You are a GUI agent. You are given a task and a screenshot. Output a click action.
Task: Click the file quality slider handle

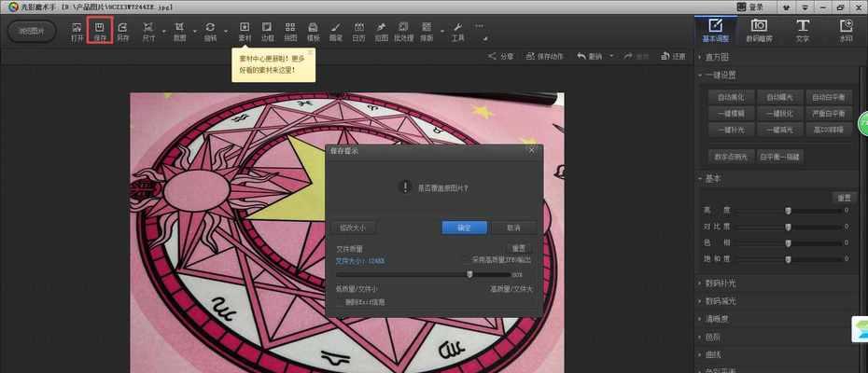[x=470, y=274]
